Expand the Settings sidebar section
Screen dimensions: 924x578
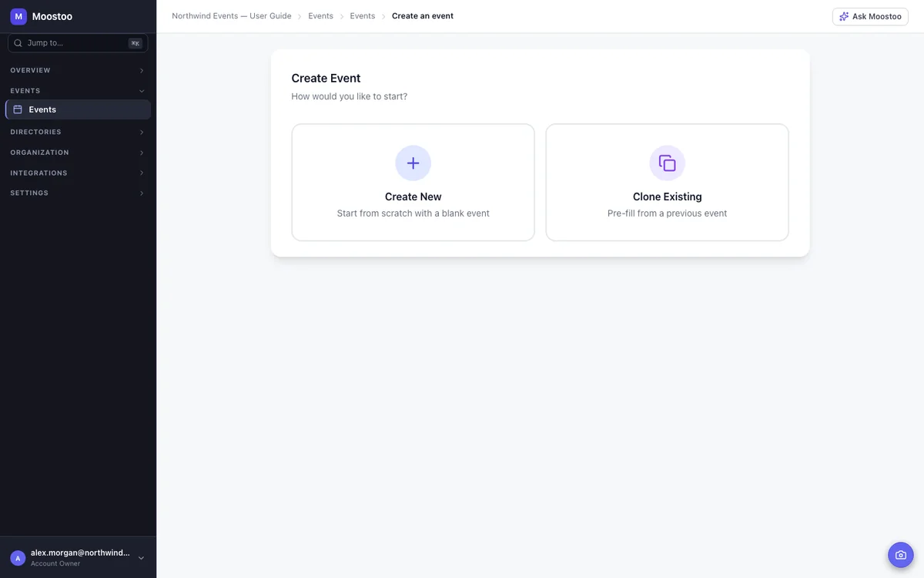[x=78, y=193]
